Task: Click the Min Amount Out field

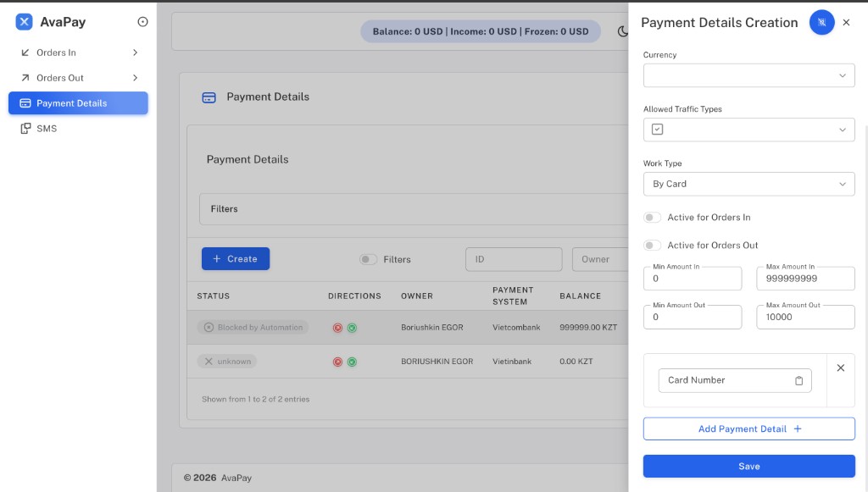Action: [693, 318]
